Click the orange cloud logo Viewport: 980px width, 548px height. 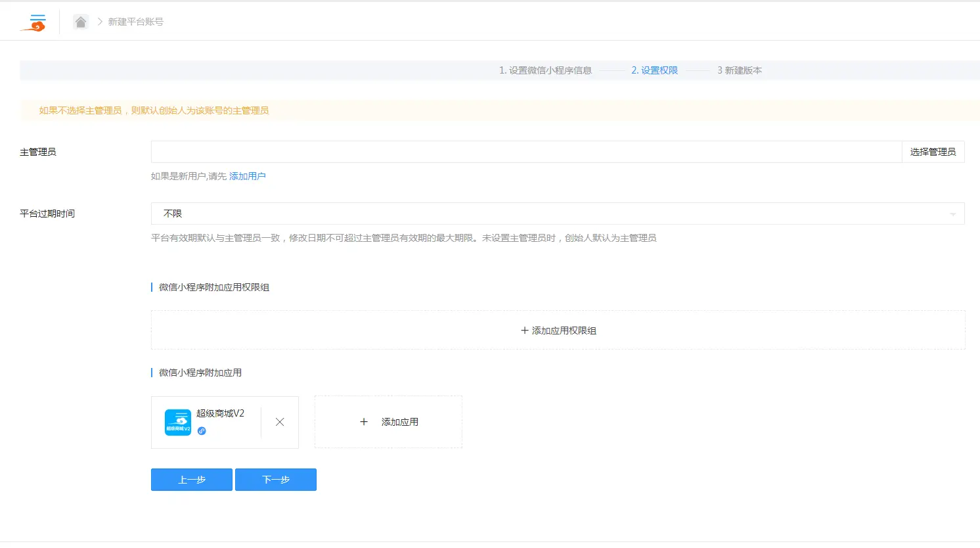point(33,22)
